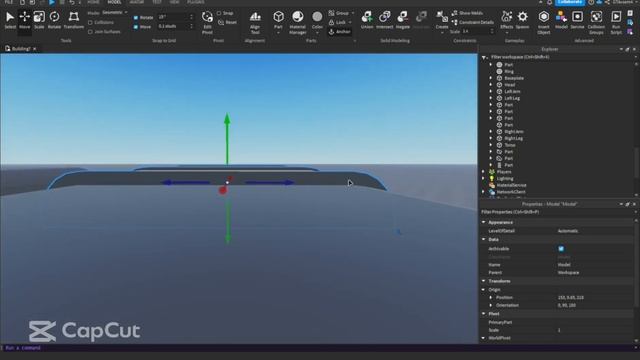
Task: Launch the Align Tool
Action: [255, 22]
